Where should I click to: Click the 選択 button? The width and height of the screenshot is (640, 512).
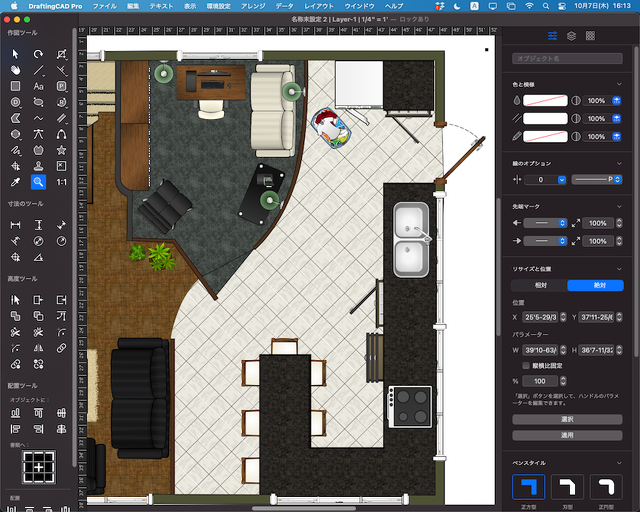pos(566,420)
